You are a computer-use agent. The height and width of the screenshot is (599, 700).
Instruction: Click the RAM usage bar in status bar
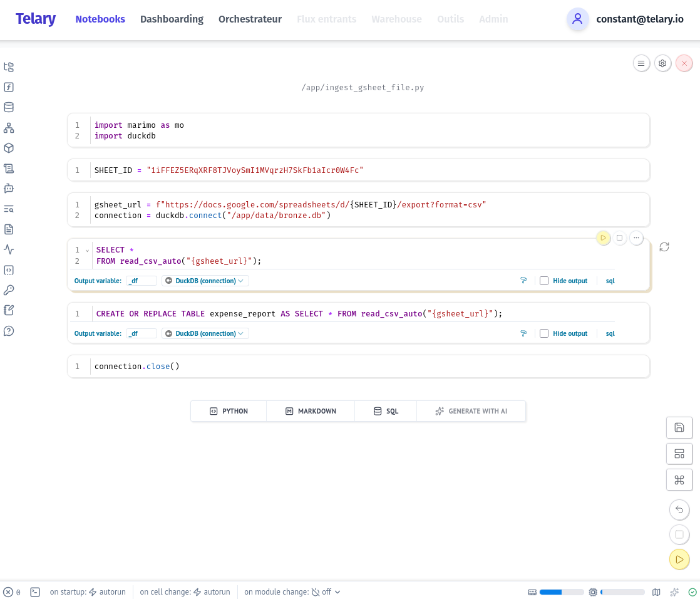pos(562,591)
